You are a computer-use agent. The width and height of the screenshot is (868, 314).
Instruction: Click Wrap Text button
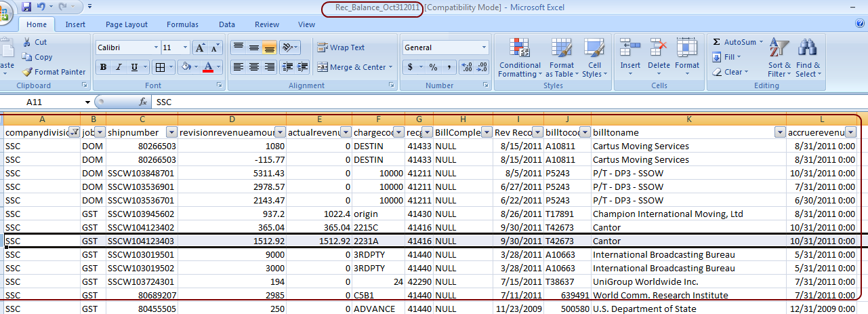click(341, 47)
